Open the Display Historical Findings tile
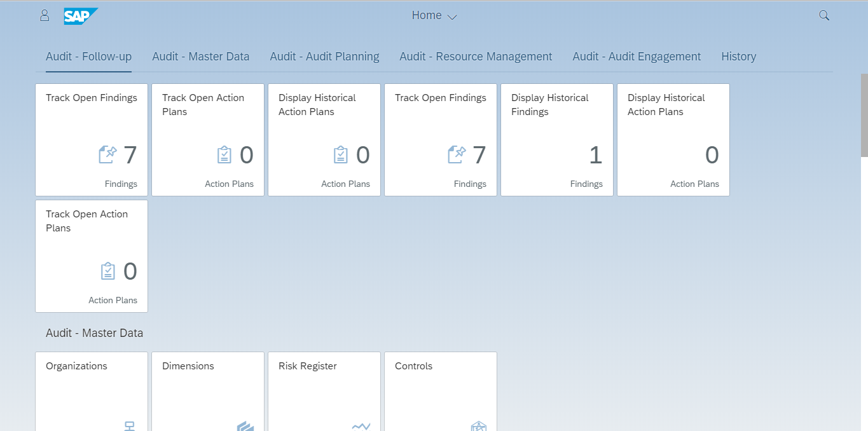 [556, 140]
